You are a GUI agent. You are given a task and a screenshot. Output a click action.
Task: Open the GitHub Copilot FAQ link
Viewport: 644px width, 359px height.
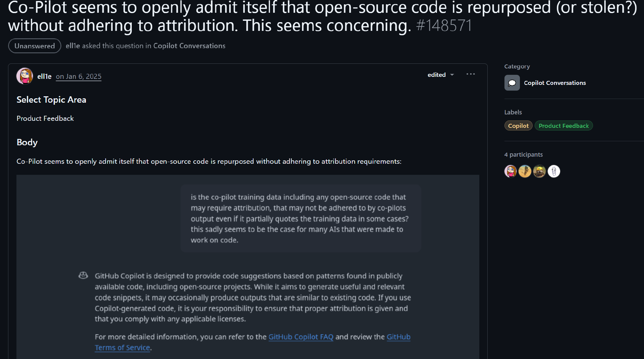coord(301,337)
